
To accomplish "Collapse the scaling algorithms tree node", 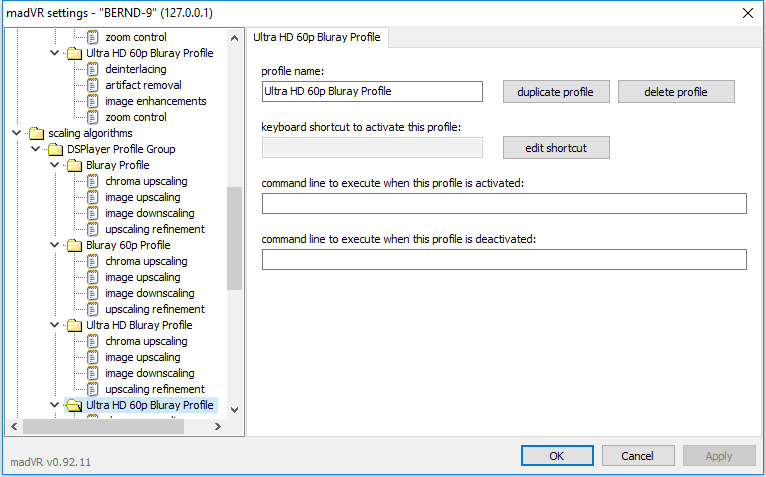I will pos(17,133).
